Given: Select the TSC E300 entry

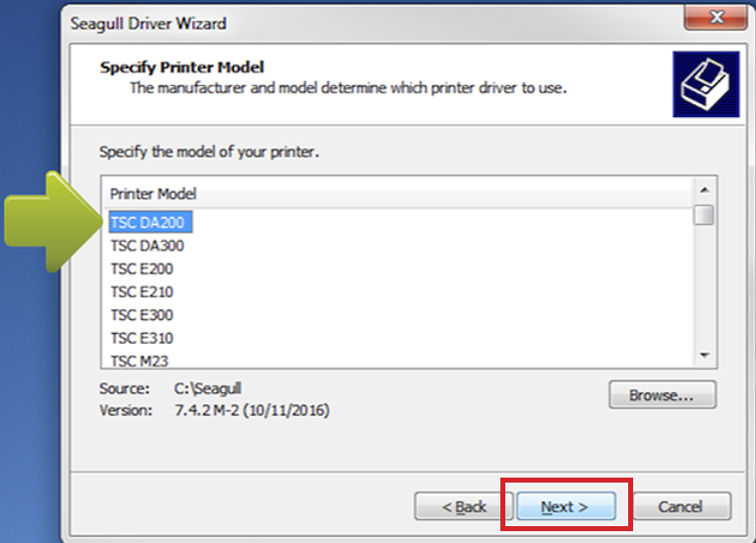Looking at the screenshot, I should tap(143, 315).
